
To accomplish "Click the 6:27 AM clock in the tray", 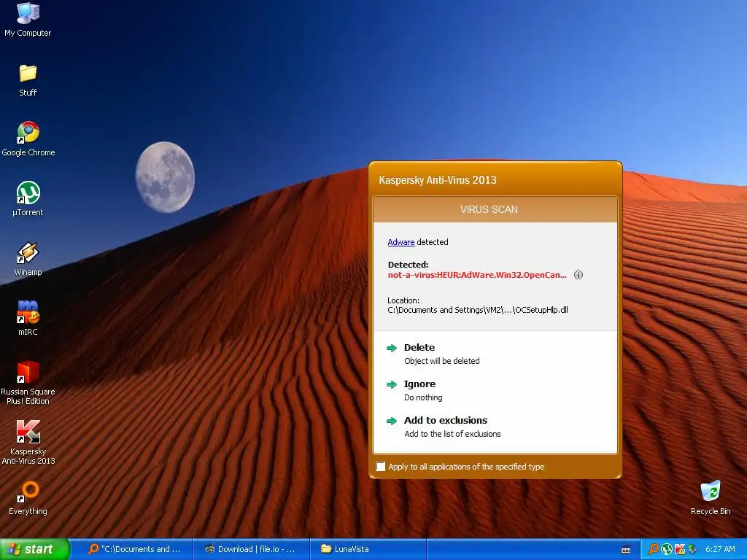I will (720, 549).
